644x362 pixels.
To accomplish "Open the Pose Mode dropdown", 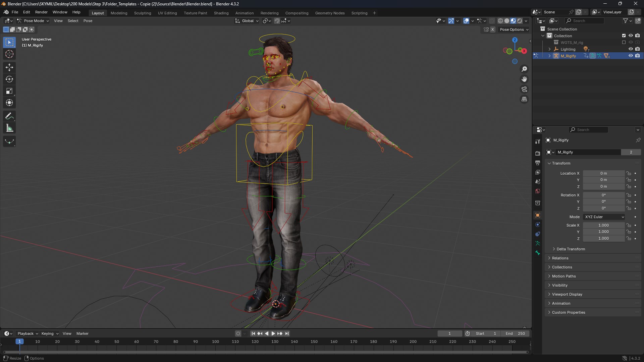I will [x=33, y=21].
